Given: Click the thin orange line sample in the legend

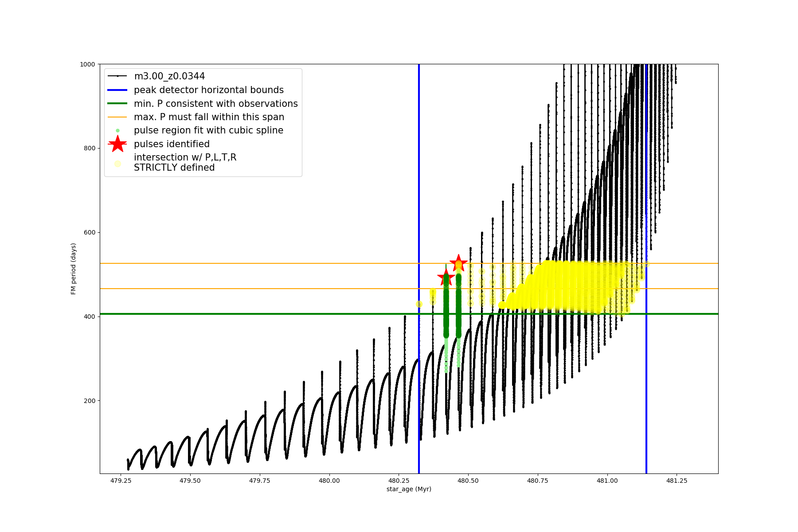Looking at the screenshot, I should (117, 117).
